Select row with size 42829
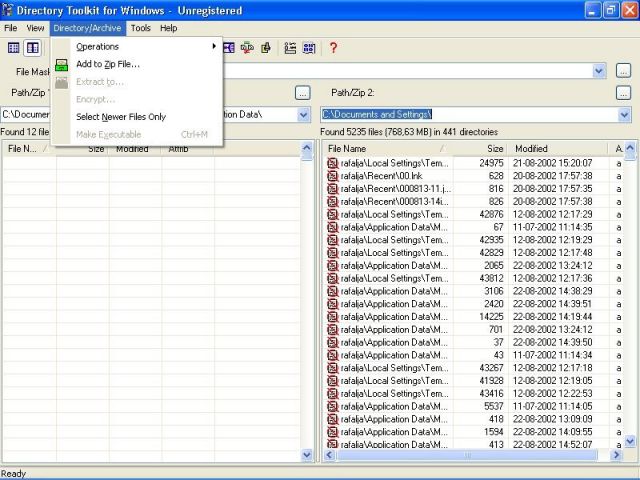The image size is (640, 480). 473,253
